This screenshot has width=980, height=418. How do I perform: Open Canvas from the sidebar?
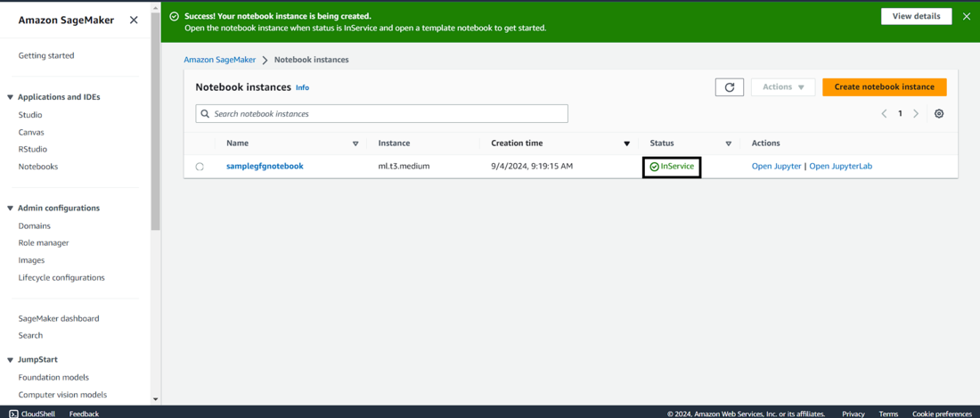31,133
